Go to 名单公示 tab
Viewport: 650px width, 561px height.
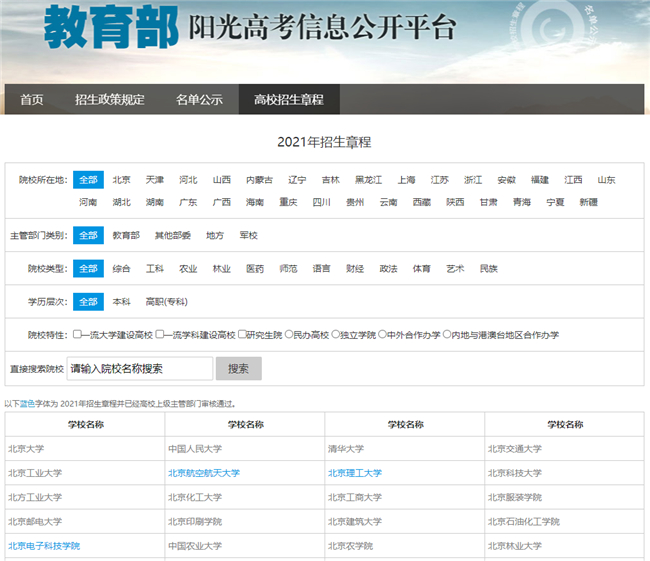[x=199, y=100]
